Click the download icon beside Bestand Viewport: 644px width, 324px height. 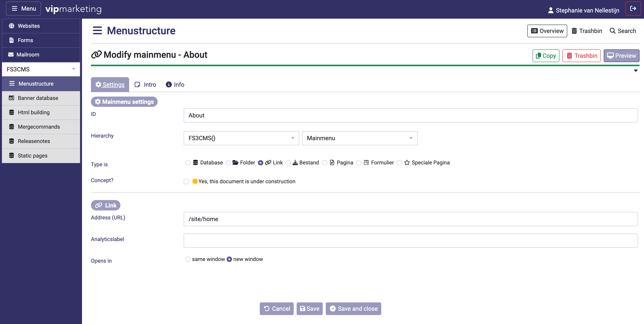pyautogui.click(x=295, y=163)
